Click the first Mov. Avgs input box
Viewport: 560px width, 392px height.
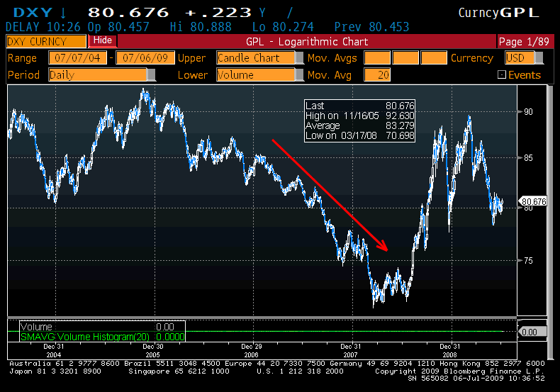click(x=377, y=58)
